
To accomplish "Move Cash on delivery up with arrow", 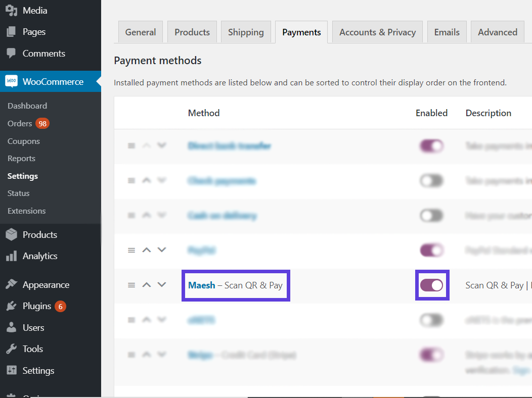I will click(x=147, y=215).
